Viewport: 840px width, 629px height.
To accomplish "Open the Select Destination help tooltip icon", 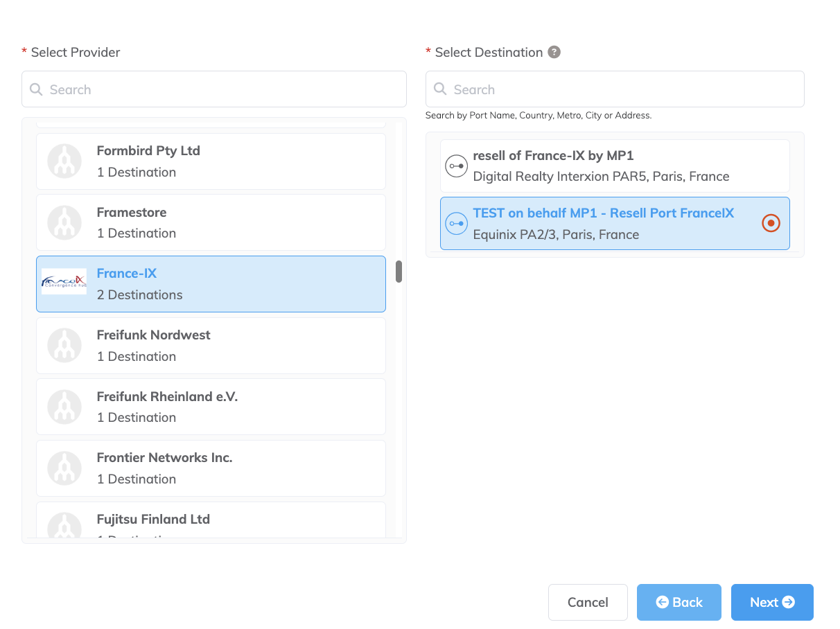I will 554,52.
